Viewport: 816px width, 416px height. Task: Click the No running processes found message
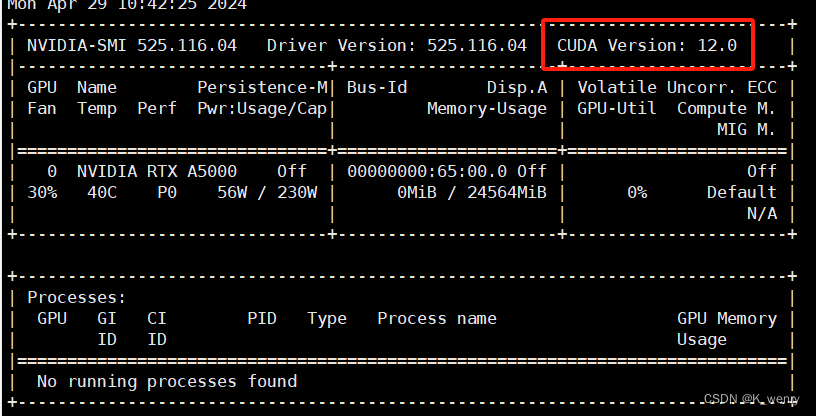(166, 381)
